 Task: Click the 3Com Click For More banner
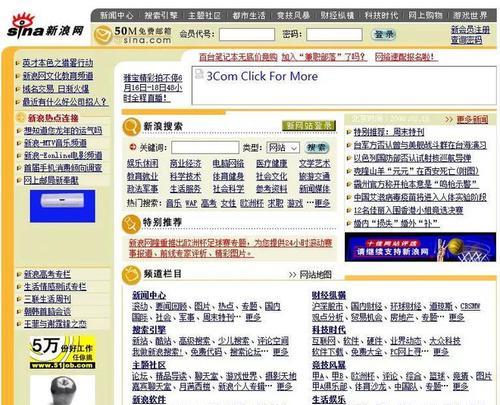click(x=344, y=86)
